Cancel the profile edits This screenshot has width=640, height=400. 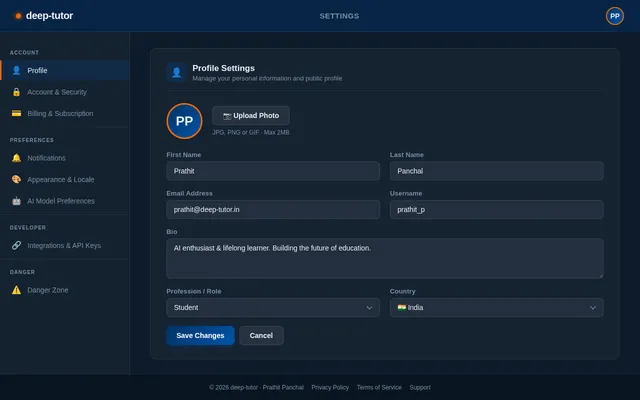(261, 336)
